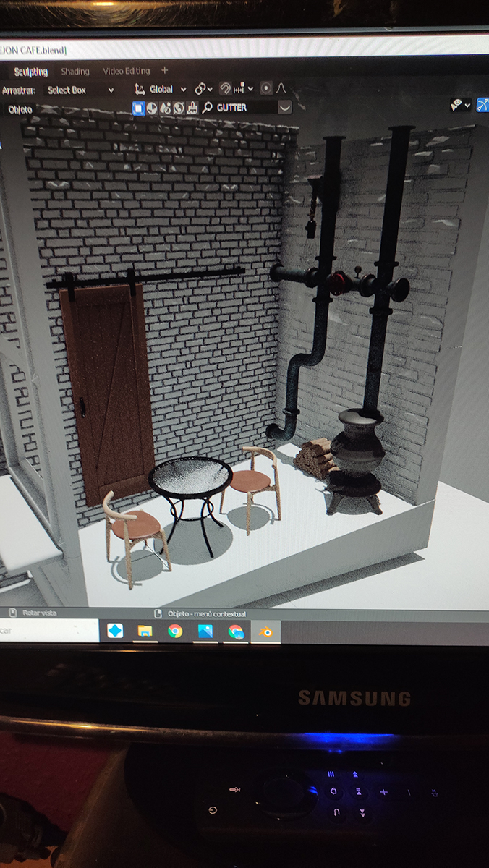Open the pivot point dropdown
489x868 pixels.
203,88
